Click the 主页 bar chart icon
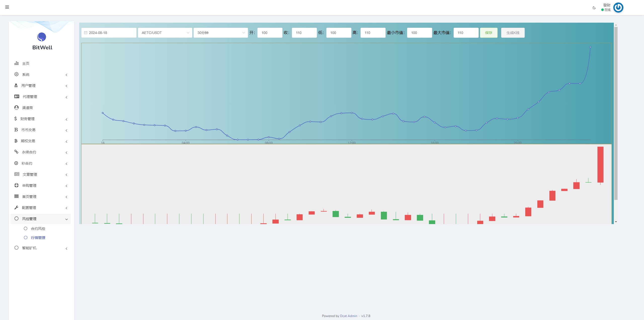The width and height of the screenshot is (644, 320). click(x=16, y=63)
